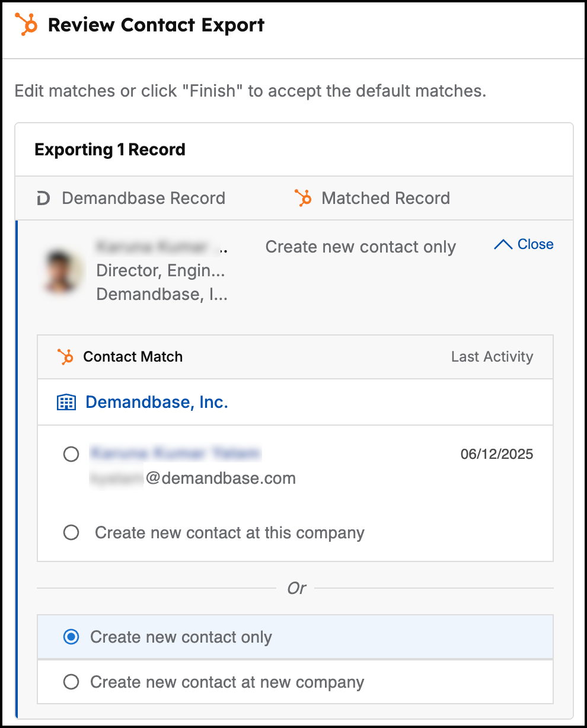
Task: Select "Create new contact at this company" radio
Action: click(x=71, y=533)
